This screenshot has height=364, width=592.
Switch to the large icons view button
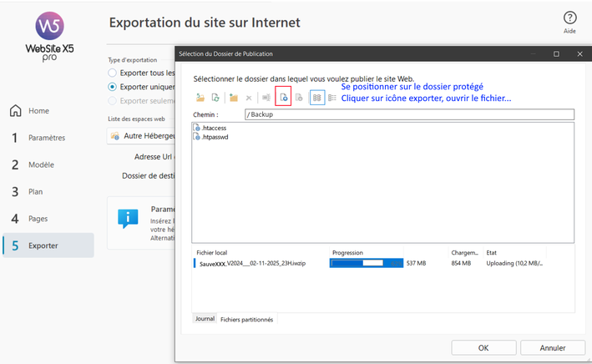pos(316,98)
